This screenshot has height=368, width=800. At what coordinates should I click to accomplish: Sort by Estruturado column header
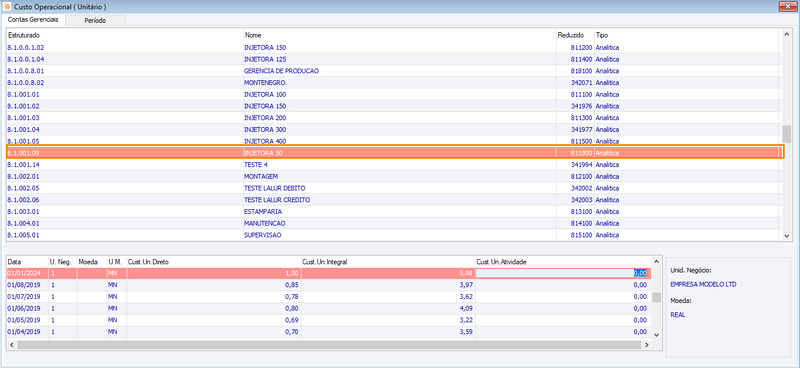(x=125, y=35)
